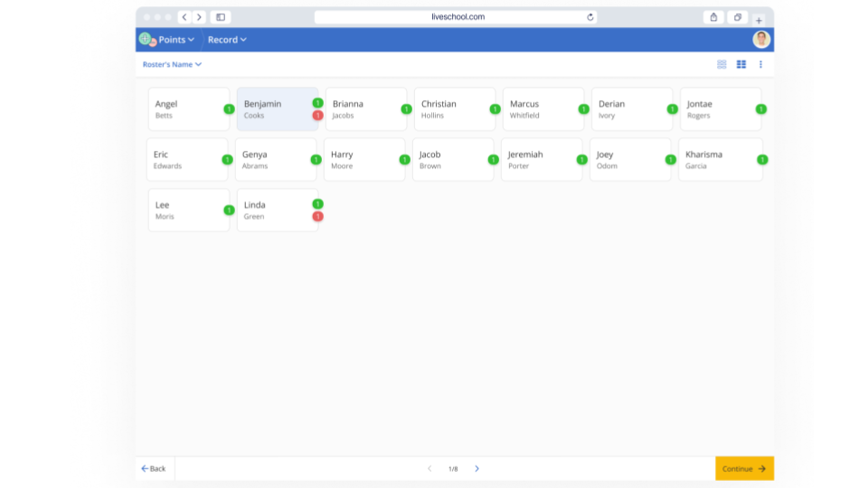Click the user profile avatar

click(x=761, y=39)
